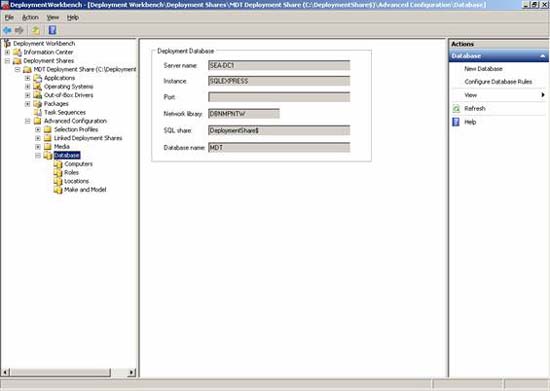Click the Help book icon in toolbar
Image resolution: width=550 pixels, height=391 pixels.
[x=52, y=31]
